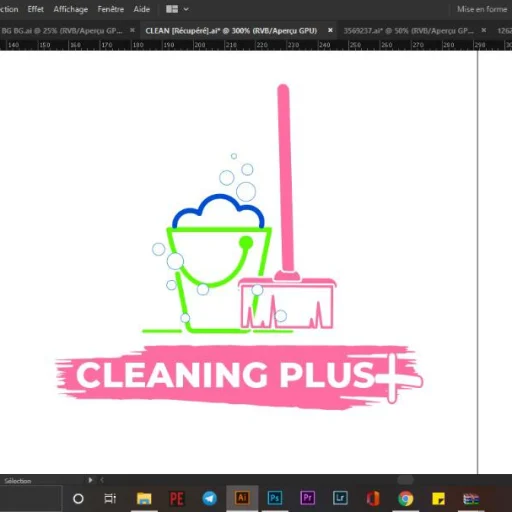Click the arrange documents icon
512x512 pixels.
(x=172, y=9)
